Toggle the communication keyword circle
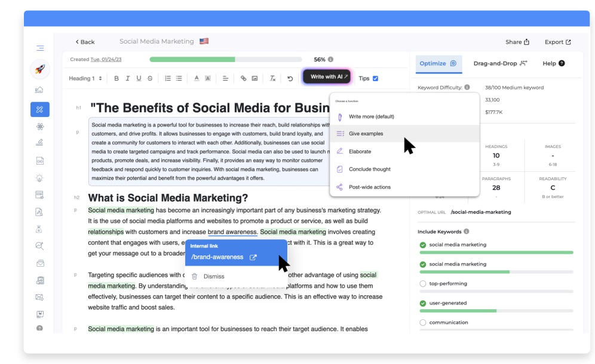 423,322
